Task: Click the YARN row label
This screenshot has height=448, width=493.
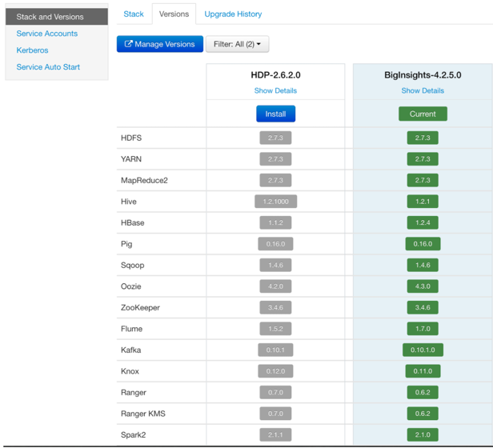Action: click(x=131, y=159)
